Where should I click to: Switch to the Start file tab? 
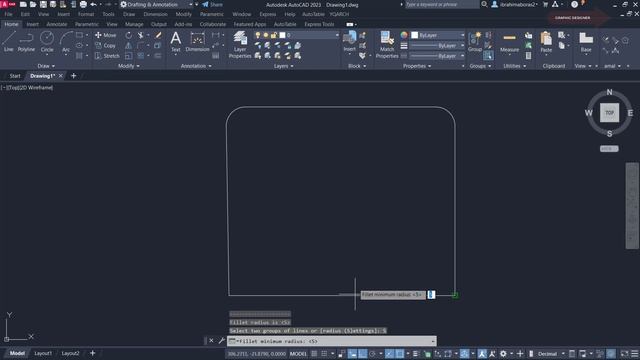click(x=15, y=76)
